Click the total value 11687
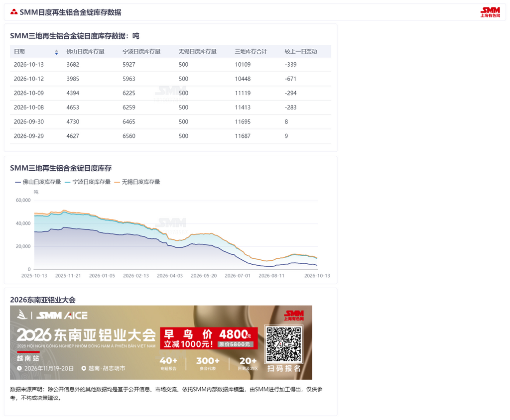The width and height of the screenshot is (510, 420). [243, 136]
